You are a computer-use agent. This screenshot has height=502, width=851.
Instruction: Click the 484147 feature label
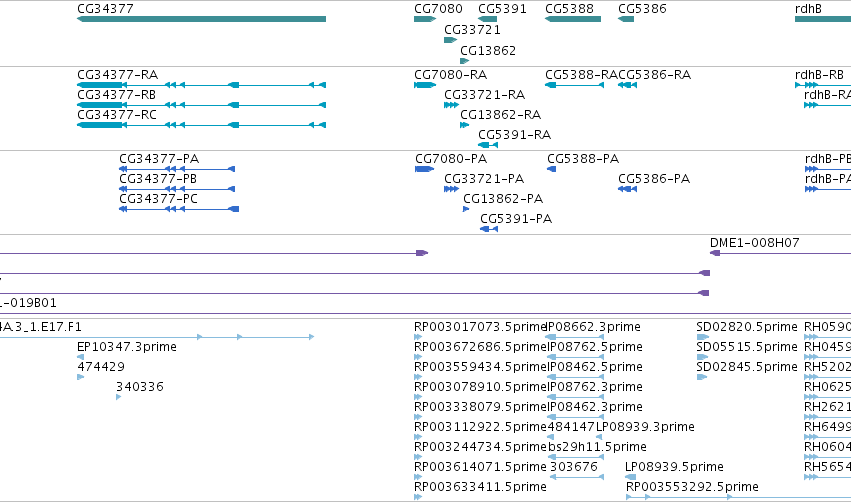pos(571,427)
